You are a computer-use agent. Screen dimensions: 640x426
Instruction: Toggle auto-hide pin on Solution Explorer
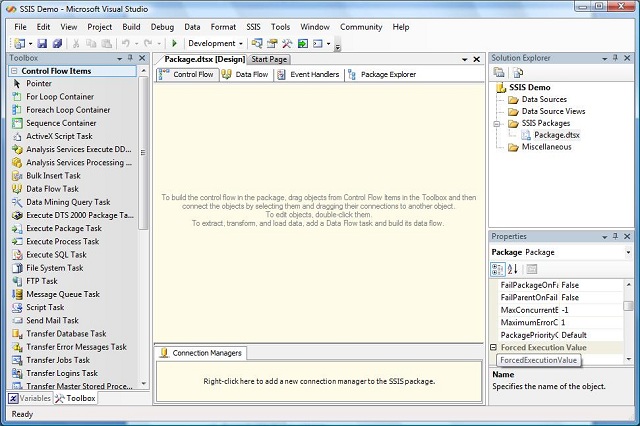[617, 59]
